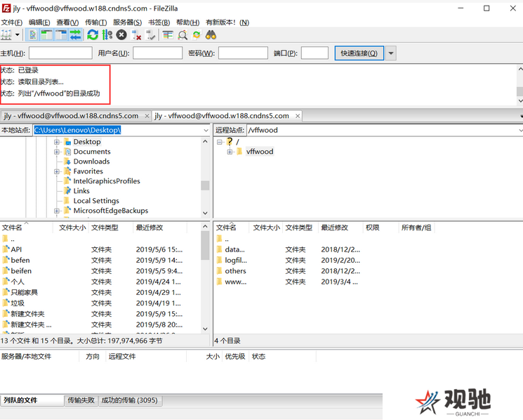Toggle message log display icon
The width and height of the screenshot is (523, 420).
[x=33, y=34]
